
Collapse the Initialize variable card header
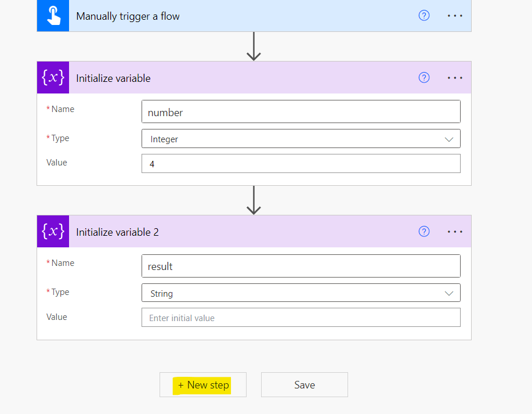[x=174, y=77]
